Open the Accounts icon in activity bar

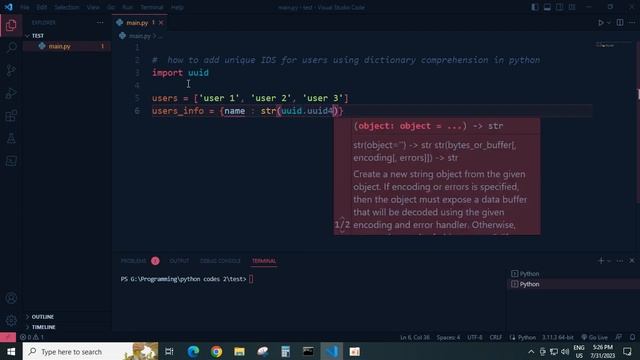tap(11, 298)
